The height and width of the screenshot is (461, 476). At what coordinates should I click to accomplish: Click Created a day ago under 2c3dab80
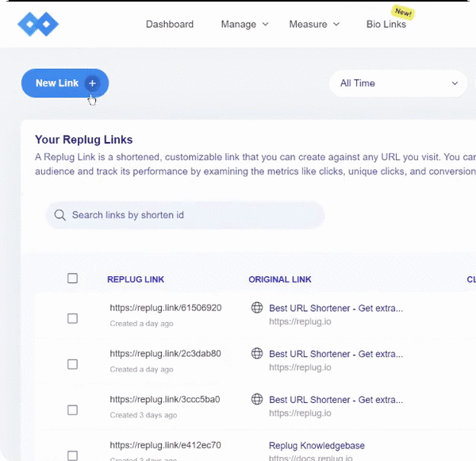coord(141,369)
